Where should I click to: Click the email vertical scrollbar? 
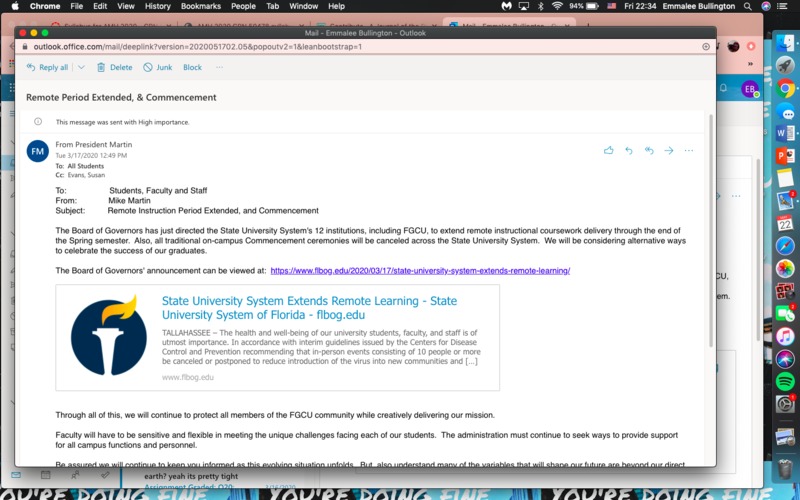tap(711, 250)
